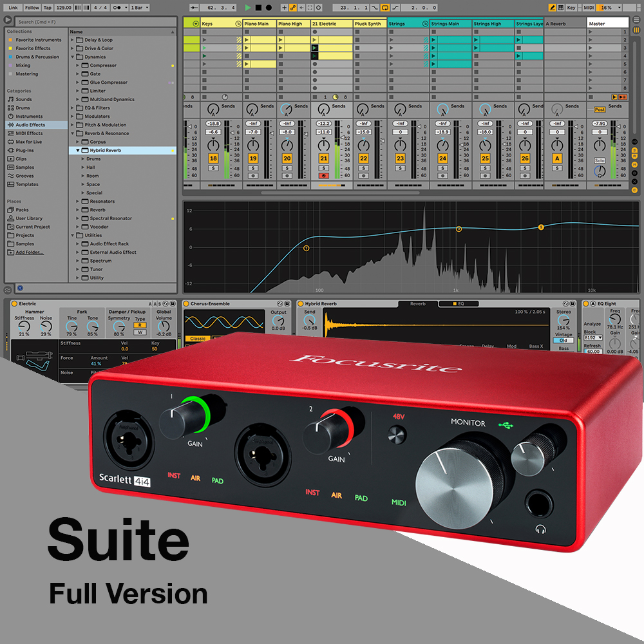Viewport: 644px width, 644px height.
Task: Open the 1 Bar quantization dropdown
Action: (139, 7)
